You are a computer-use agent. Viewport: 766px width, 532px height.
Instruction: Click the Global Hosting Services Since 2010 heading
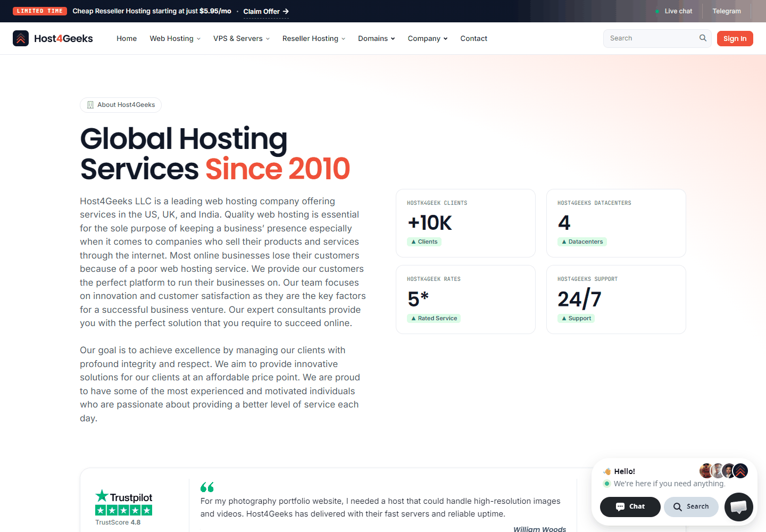215,154
